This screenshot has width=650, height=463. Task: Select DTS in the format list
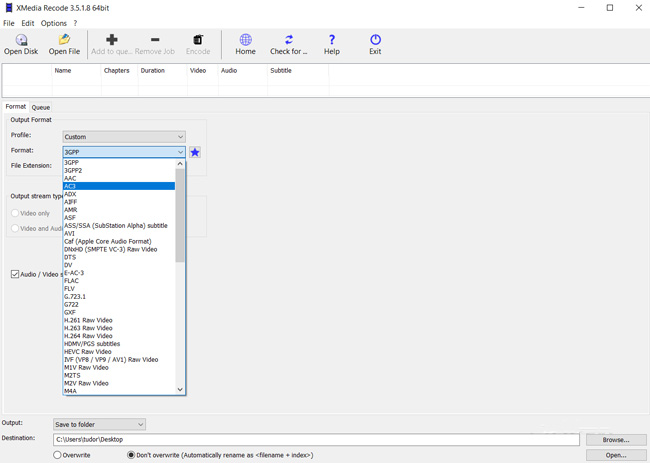point(119,257)
